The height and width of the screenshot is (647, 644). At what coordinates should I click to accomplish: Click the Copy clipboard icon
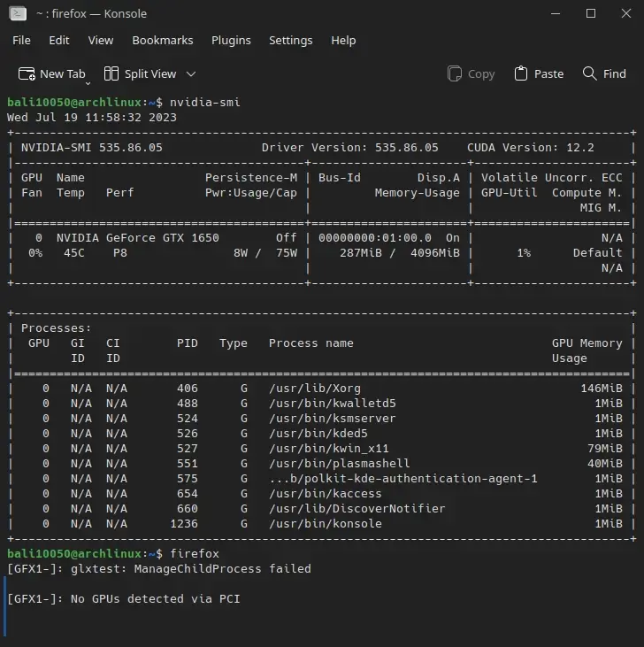(x=455, y=73)
